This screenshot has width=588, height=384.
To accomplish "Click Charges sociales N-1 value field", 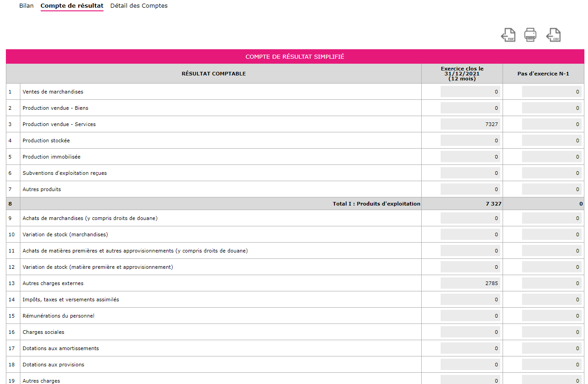I will pos(551,332).
